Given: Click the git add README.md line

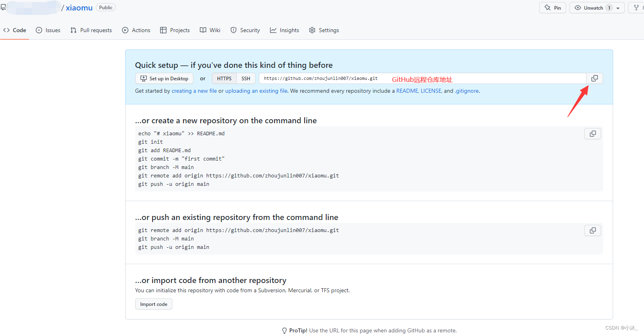Looking at the screenshot, I should 165,150.
